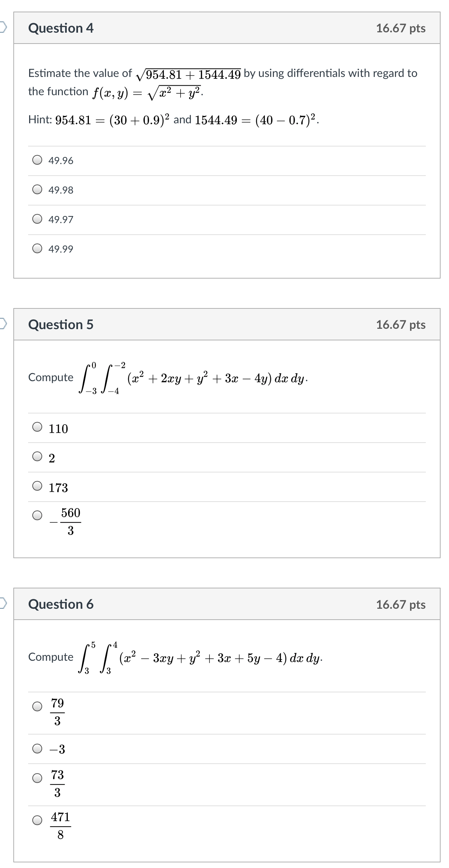This screenshot has height=868, width=449.
Task: Choose answer 2 in Question 5
Action: [x=37, y=457]
